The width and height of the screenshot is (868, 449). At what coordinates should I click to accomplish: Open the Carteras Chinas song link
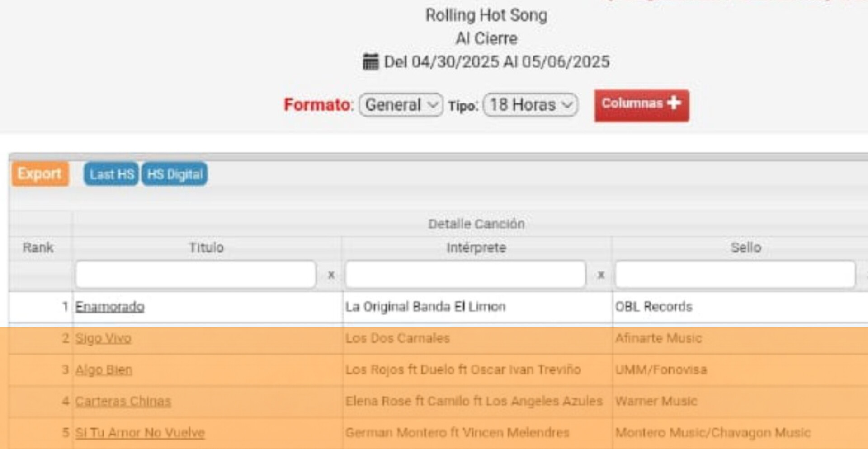123,401
